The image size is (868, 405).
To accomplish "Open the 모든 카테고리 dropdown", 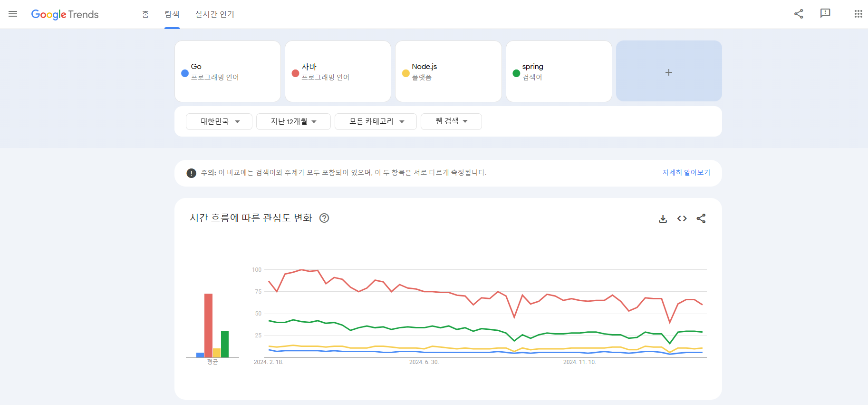I will [x=376, y=121].
